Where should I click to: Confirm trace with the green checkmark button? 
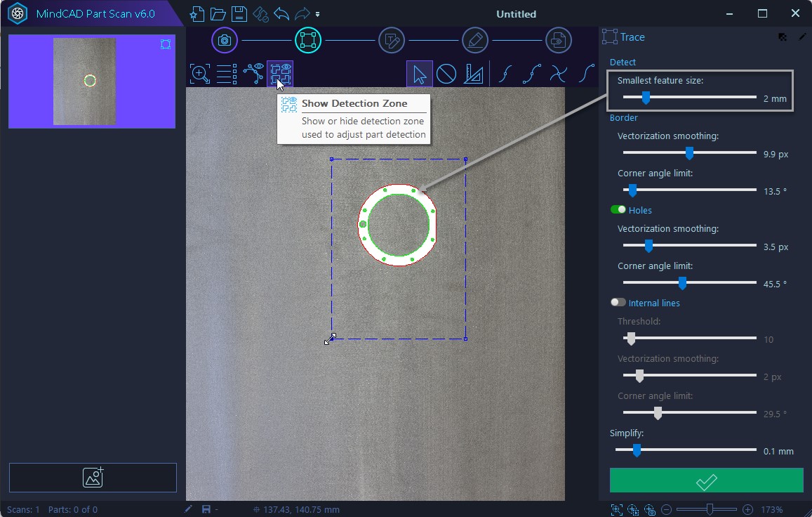click(705, 480)
